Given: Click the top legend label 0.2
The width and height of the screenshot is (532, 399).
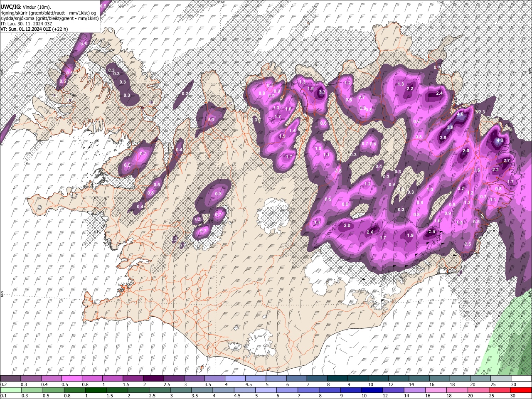Looking at the screenshot, I should pyautogui.click(x=3, y=384).
